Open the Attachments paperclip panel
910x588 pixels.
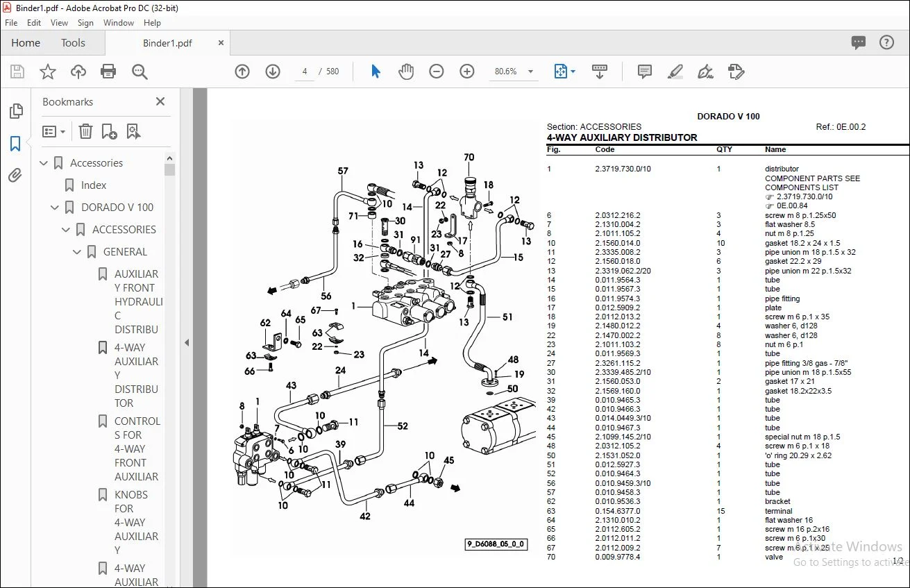15,175
